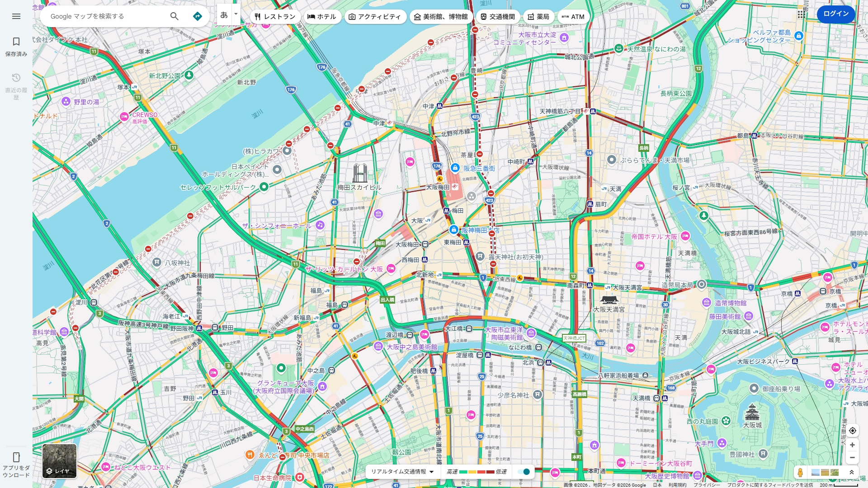The width and height of the screenshot is (868, 488).
Task: Open directions via the blue arrow icon
Action: click(198, 16)
